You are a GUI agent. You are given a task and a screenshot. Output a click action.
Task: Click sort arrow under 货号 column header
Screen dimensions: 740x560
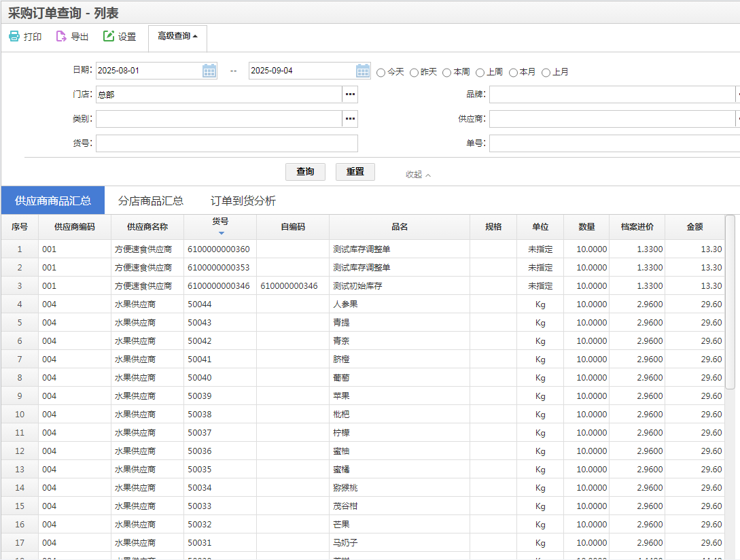220,233
